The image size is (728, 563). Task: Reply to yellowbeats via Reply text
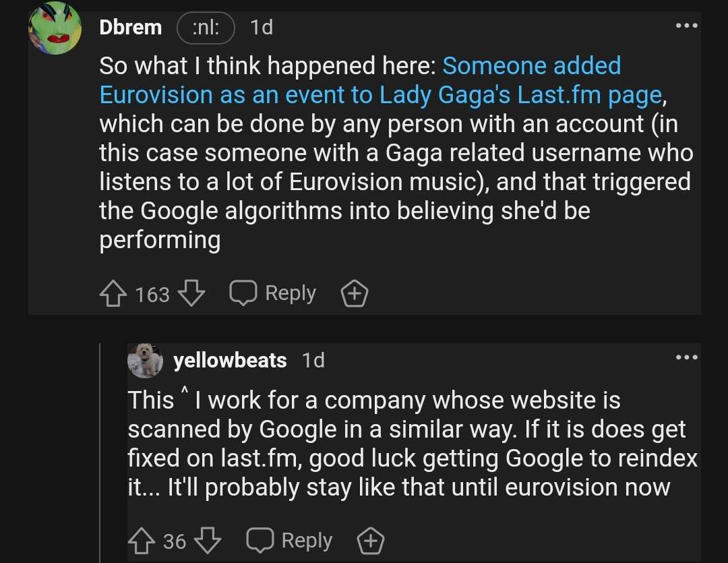pyautogui.click(x=307, y=541)
